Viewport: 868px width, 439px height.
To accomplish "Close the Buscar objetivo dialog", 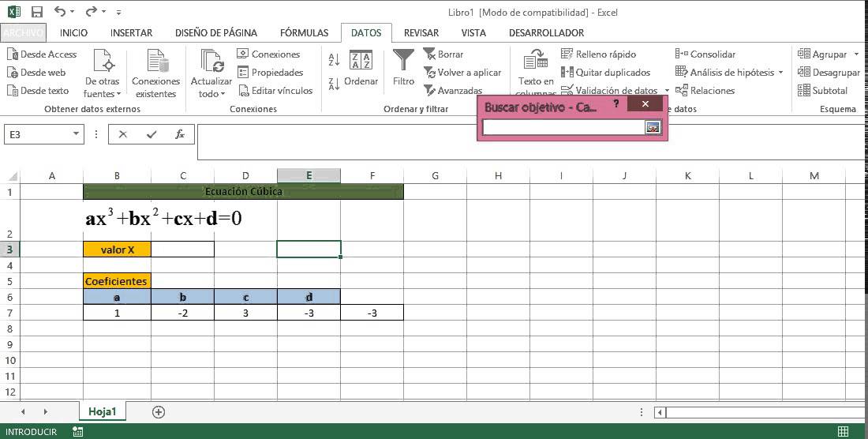I will point(645,103).
